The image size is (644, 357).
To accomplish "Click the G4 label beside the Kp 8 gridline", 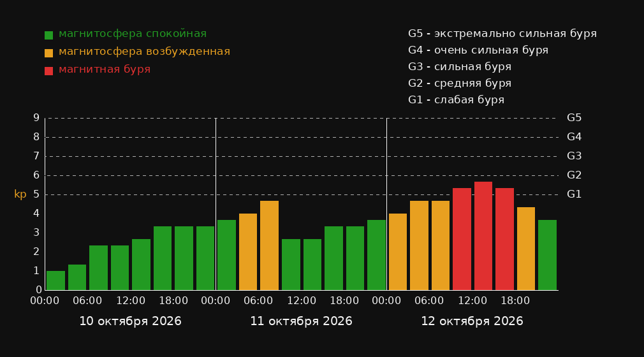I will [x=574, y=137].
